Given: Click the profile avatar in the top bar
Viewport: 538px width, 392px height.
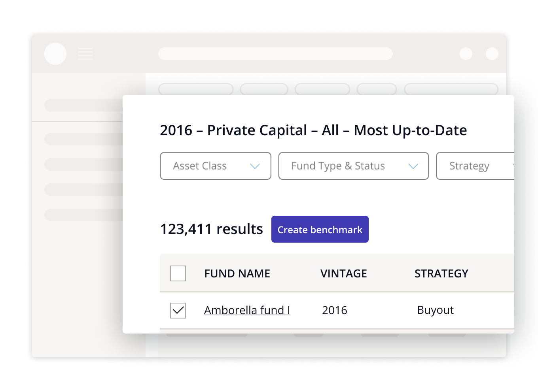Looking at the screenshot, I should coord(55,54).
